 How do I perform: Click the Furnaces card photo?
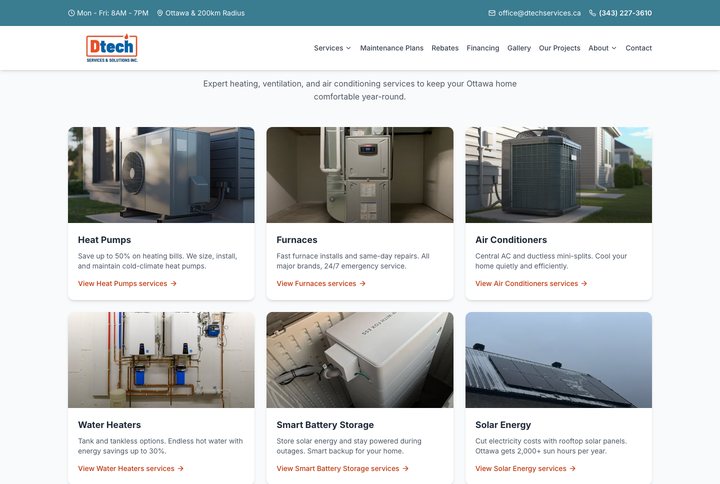(x=360, y=175)
